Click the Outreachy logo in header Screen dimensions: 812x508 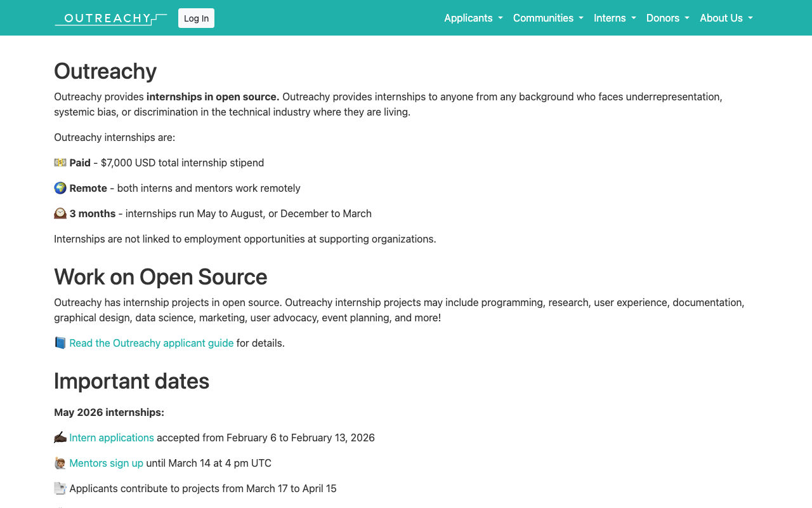(x=110, y=18)
